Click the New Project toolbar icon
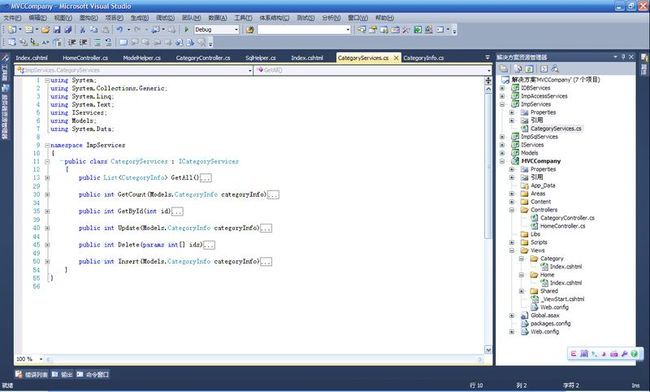650x392 pixels. [x=12, y=30]
